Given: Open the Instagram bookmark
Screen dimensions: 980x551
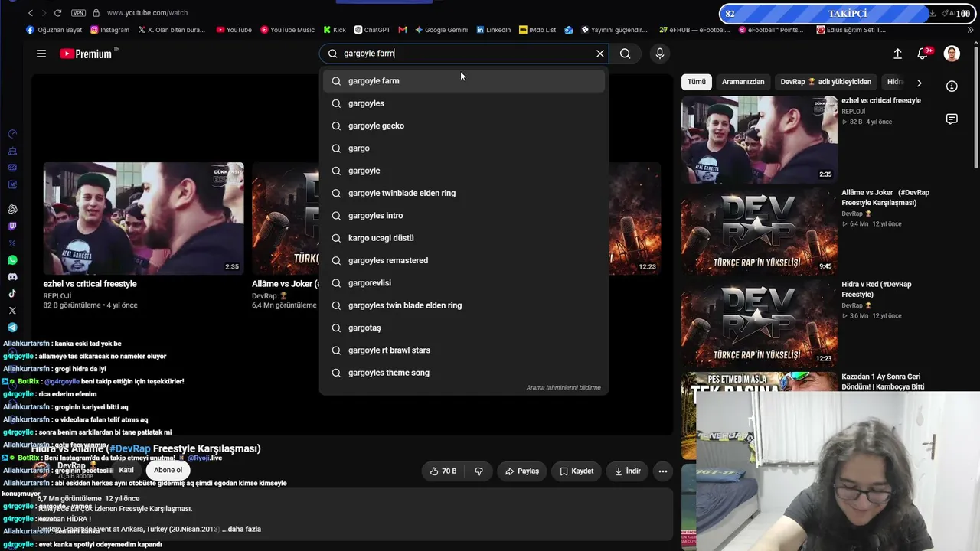Looking at the screenshot, I should pyautogui.click(x=109, y=30).
